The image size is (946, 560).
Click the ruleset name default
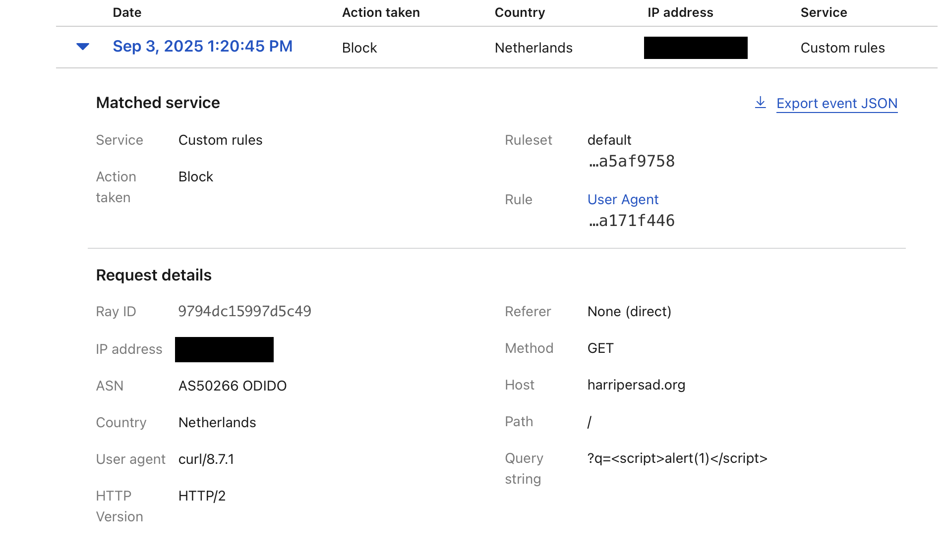pyautogui.click(x=609, y=140)
